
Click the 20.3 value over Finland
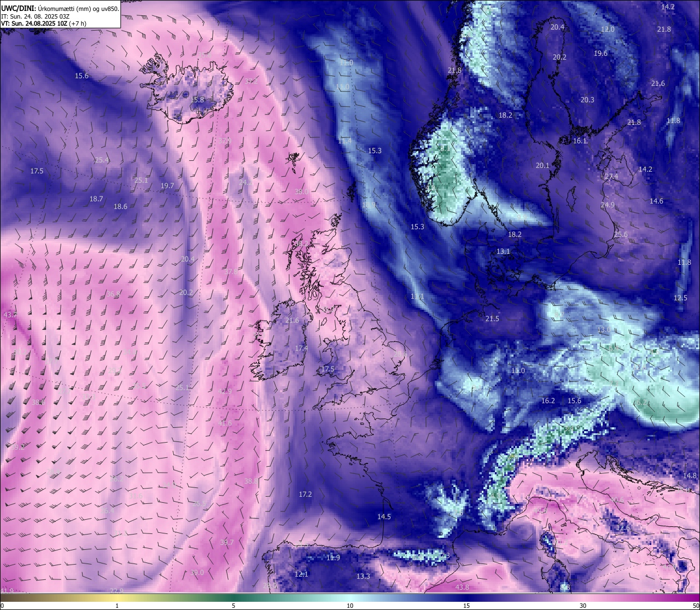(x=587, y=100)
